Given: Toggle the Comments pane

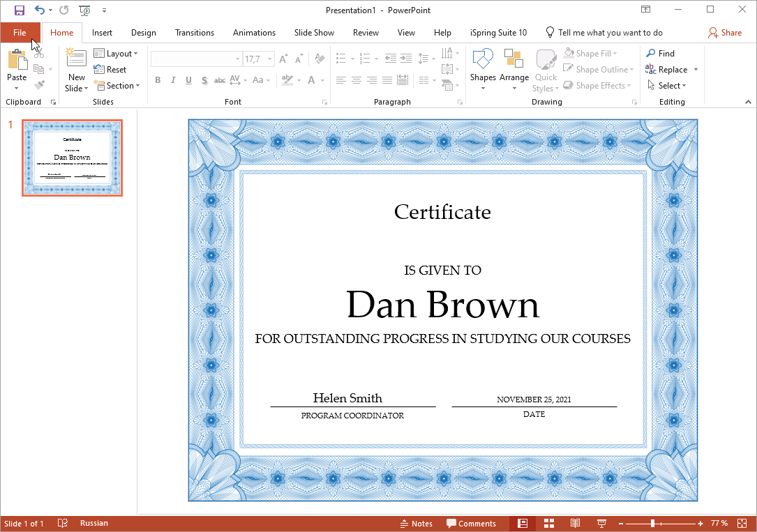Looking at the screenshot, I should coord(471,524).
